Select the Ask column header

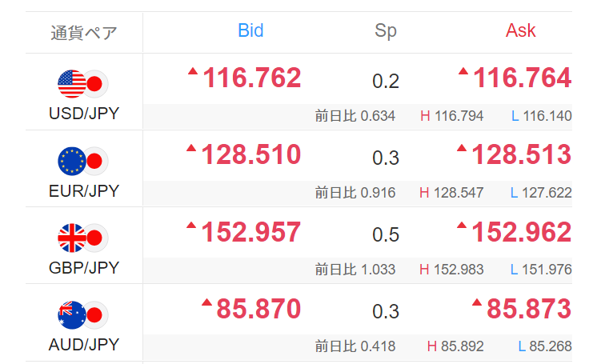click(520, 31)
